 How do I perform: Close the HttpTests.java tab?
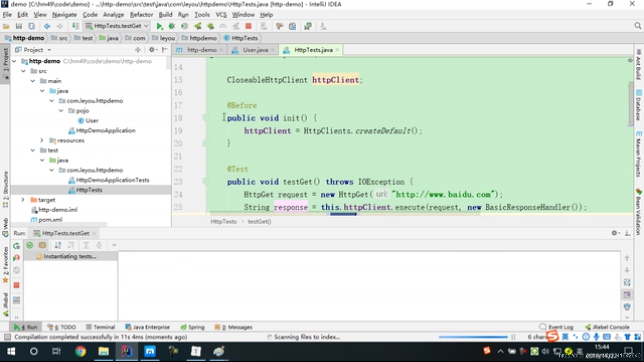coord(337,50)
